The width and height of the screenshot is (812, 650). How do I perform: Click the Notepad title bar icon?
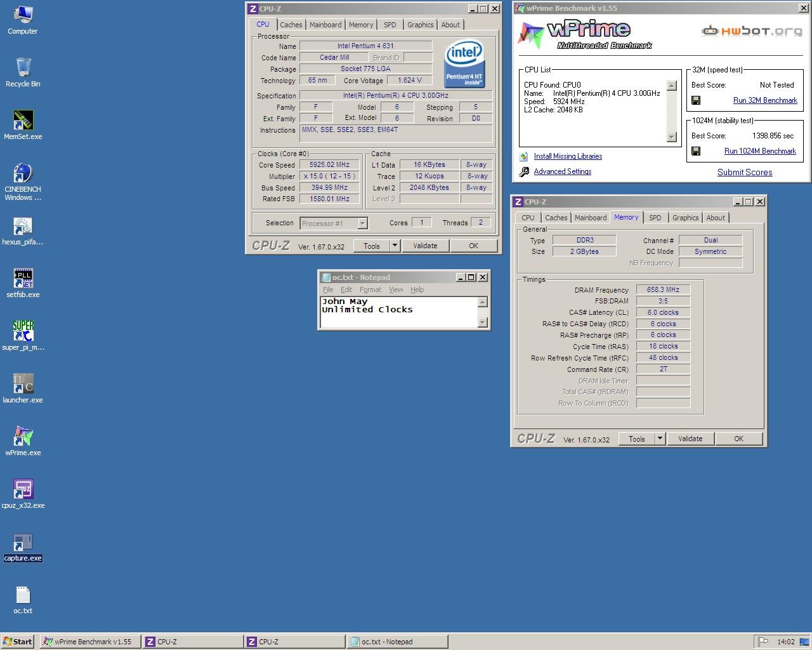pos(326,277)
